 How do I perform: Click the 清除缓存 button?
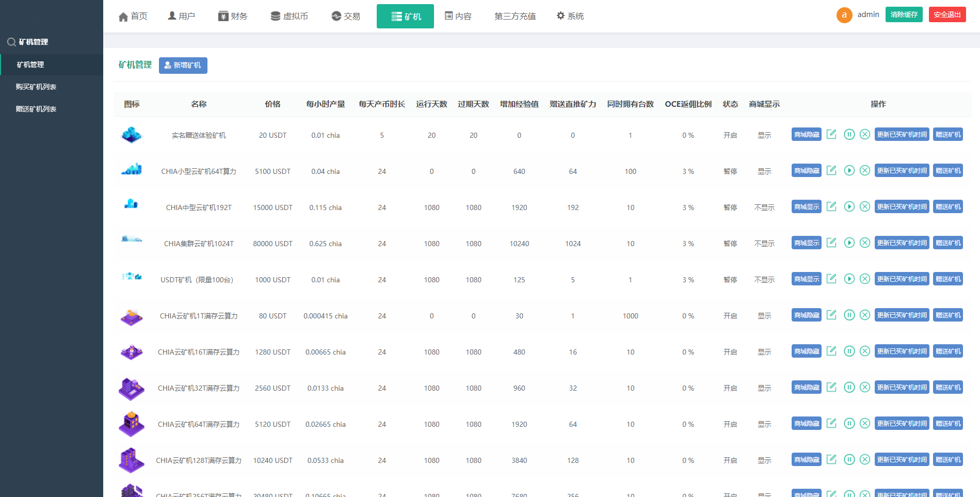click(x=904, y=14)
